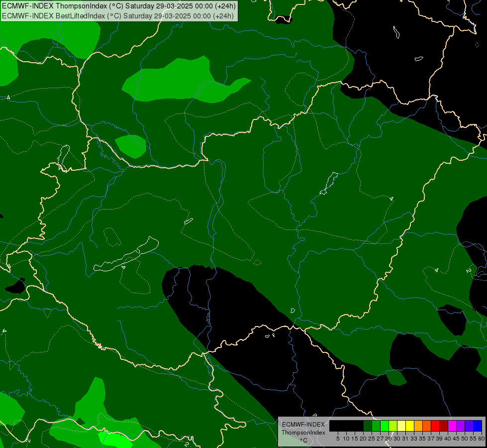The height and width of the screenshot is (448, 487).
Task: Click the legend tick label '60'
Action: tap(482, 439)
